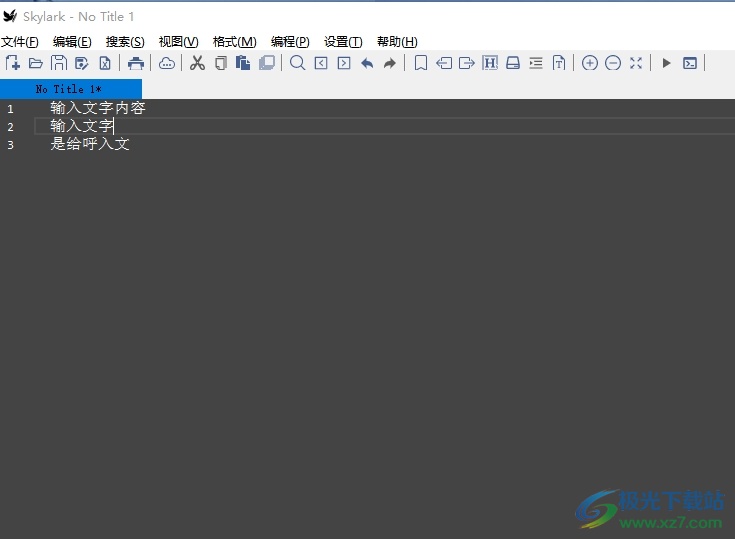This screenshot has height=539, width=735.
Task: Print the document via printer icon
Action: (x=136, y=63)
